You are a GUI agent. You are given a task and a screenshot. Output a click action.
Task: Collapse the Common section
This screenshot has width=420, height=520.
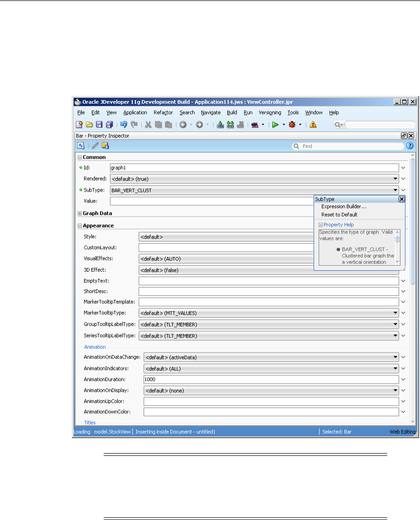pyautogui.click(x=80, y=157)
